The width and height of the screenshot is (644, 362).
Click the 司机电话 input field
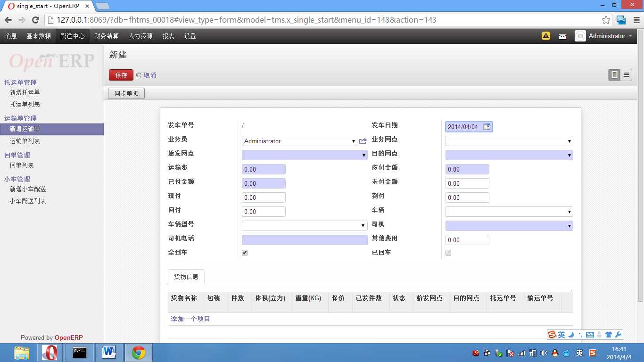click(305, 240)
